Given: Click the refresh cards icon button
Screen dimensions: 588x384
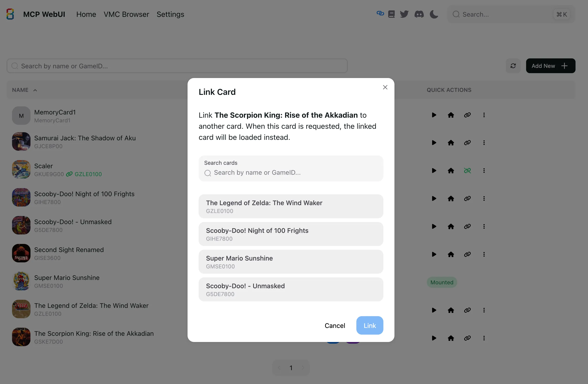Looking at the screenshot, I should 513,66.
